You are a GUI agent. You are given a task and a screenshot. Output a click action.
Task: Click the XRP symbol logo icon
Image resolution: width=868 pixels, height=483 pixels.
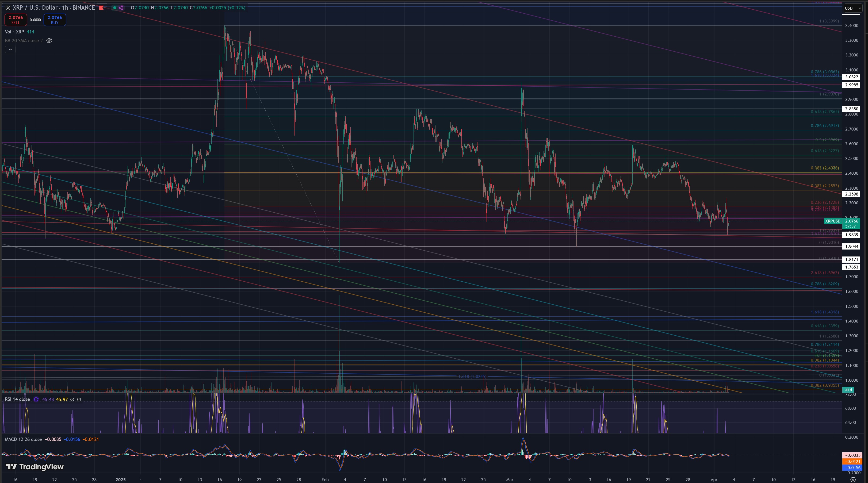point(8,7)
